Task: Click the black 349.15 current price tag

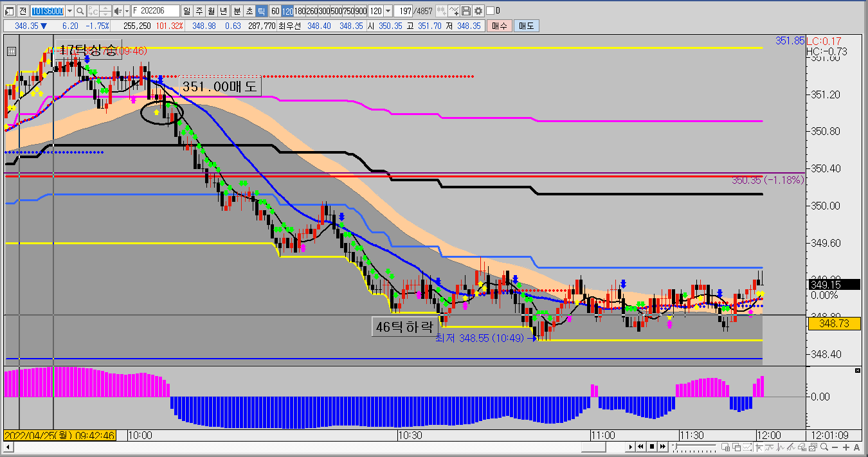Action: click(834, 284)
